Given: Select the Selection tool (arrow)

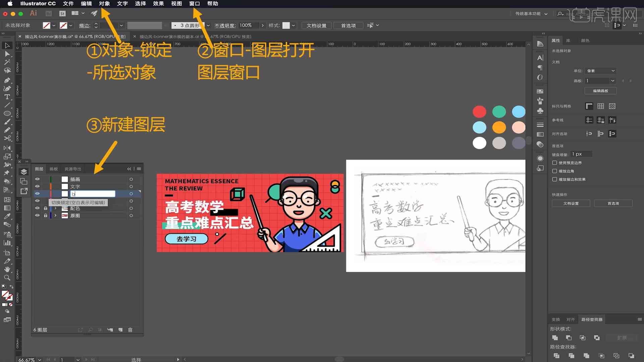Looking at the screenshot, I should [6, 45].
